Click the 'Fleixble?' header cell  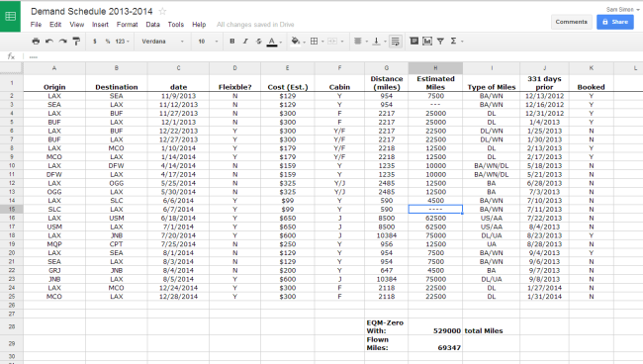(x=235, y=83)
